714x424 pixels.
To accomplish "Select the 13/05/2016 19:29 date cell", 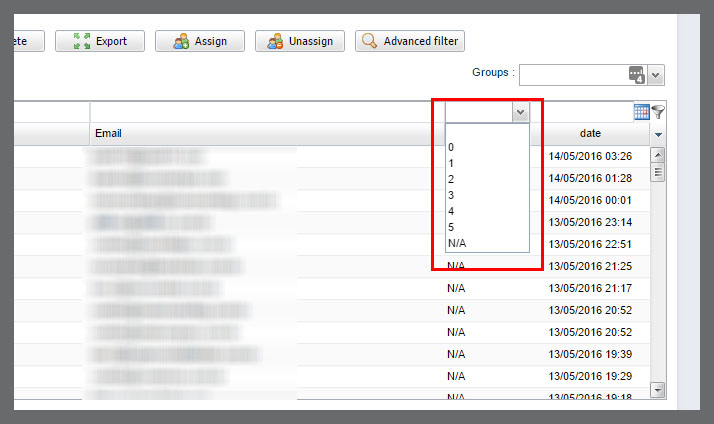I will (x=590, y=376).
